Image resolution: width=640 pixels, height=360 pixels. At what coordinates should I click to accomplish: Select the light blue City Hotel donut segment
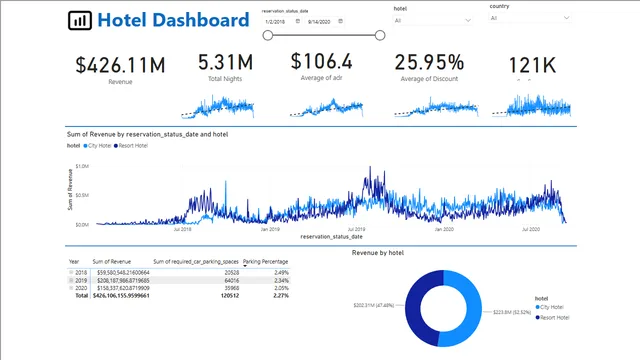pos(473,308)
